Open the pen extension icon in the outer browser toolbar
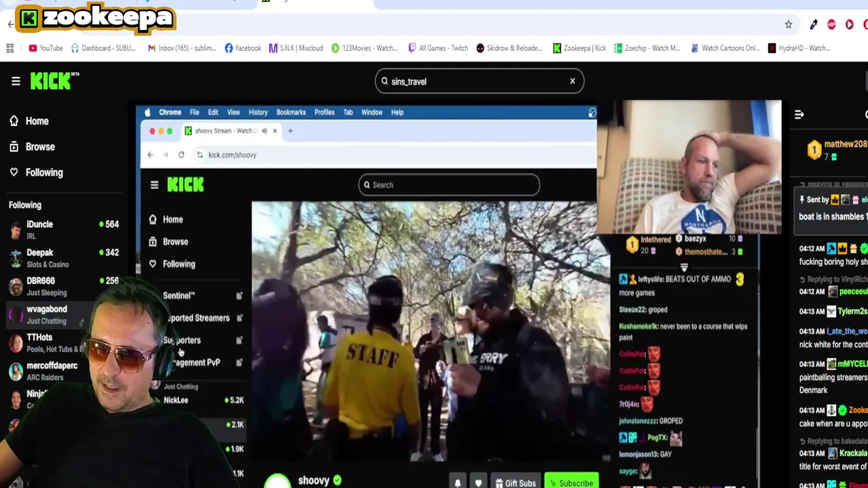 point(814,24)
